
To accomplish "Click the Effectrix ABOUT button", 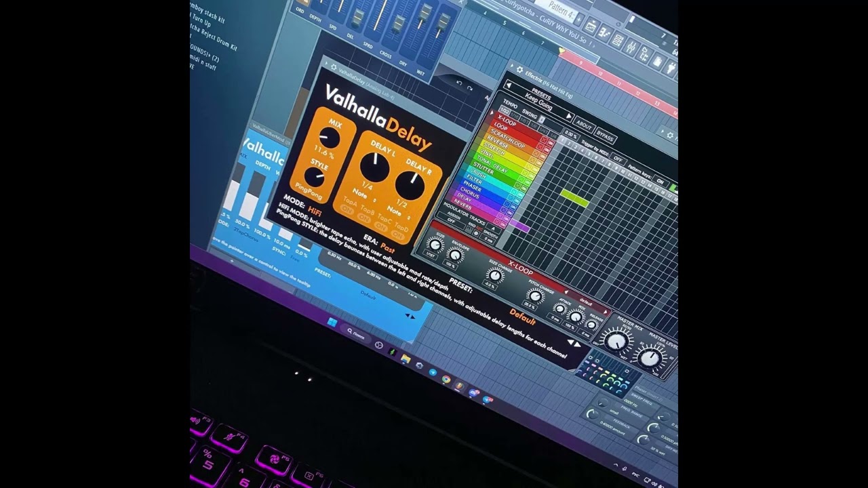I will click(584, 125).
